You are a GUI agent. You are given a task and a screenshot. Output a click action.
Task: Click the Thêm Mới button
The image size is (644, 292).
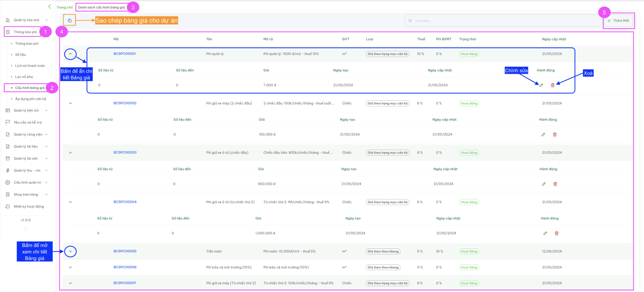tap(618, 21)
